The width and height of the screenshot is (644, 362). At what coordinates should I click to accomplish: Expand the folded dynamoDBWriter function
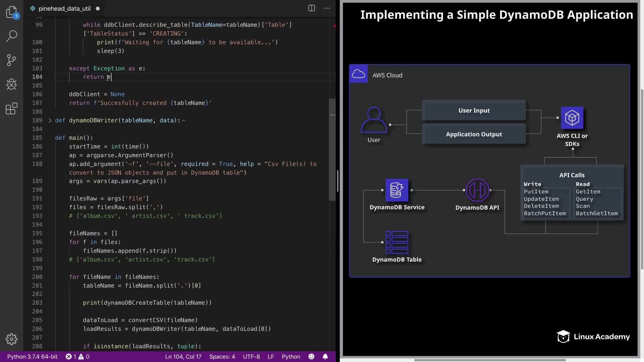point(50,120)
